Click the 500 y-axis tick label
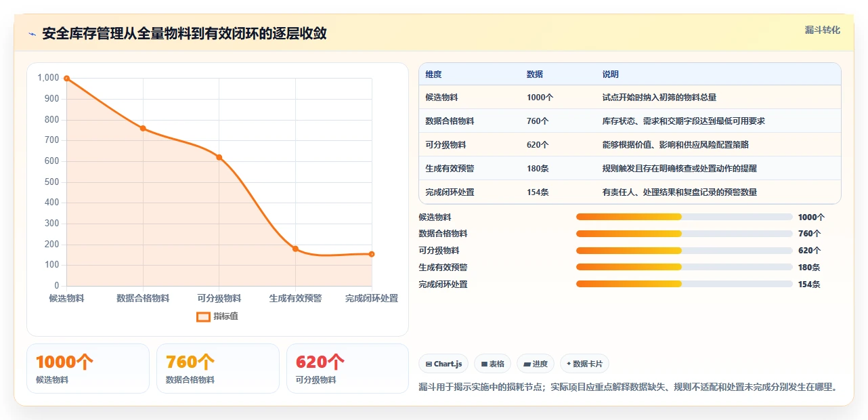The width and height of the screenshot is (868, 420). point(52,182)
